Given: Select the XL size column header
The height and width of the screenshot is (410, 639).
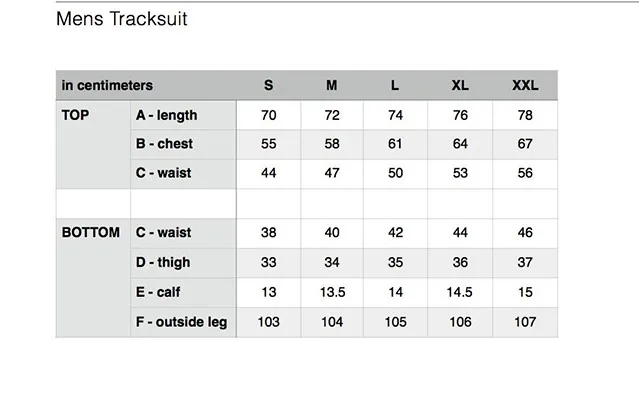Looking at the screenshot, I should point(460,86).
